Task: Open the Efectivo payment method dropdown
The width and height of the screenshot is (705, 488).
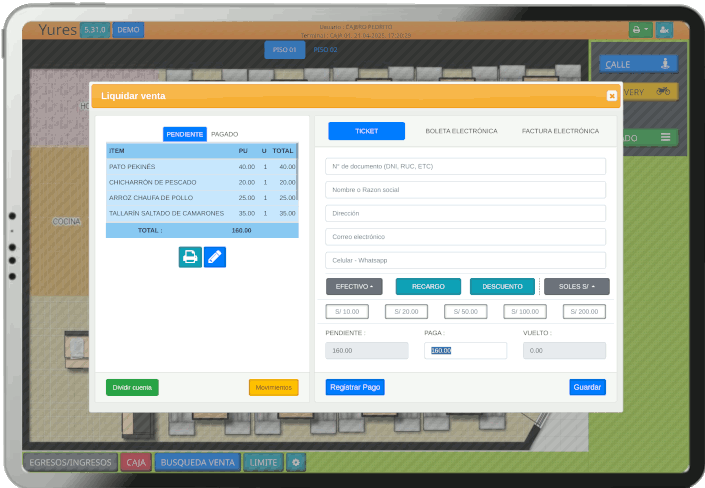Action: point(354,286)
